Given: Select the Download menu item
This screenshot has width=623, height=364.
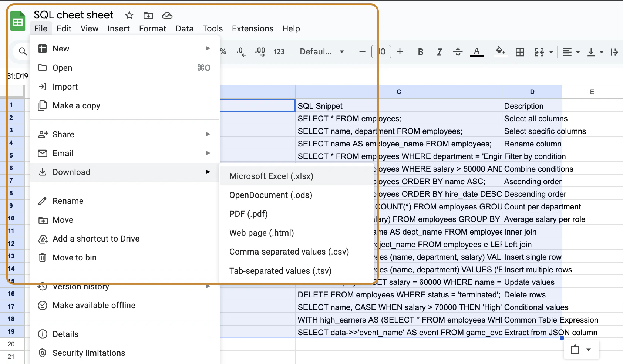Looking at the screenshot, I should point(125,172).
